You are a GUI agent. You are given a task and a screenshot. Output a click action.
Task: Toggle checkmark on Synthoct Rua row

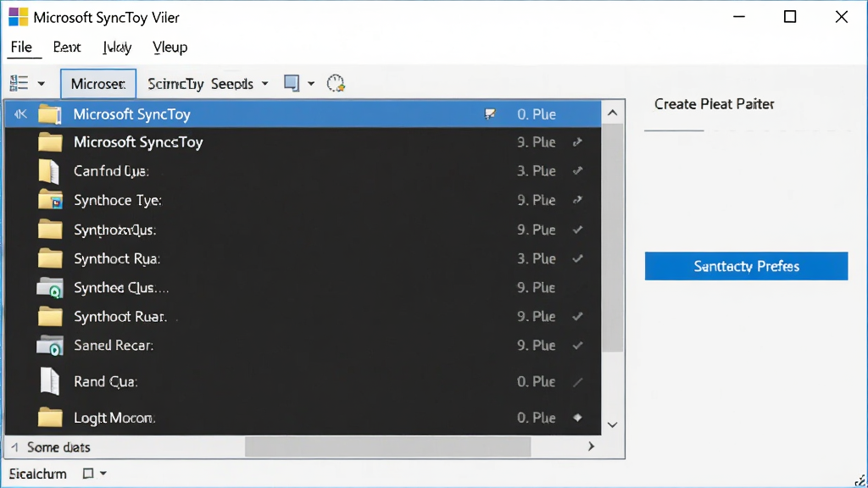point(577,258)
